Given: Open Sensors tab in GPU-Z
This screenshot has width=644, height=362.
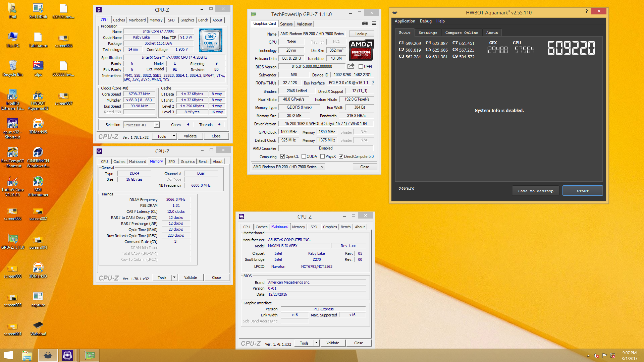Looking at the screenshot, I should click(286, 24).
